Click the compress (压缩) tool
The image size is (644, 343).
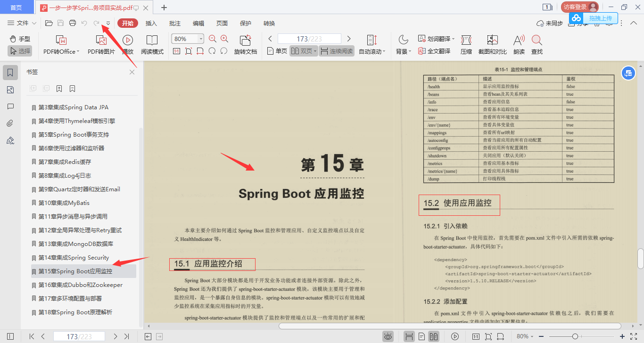pyautogui.click(x=466, y=45)
